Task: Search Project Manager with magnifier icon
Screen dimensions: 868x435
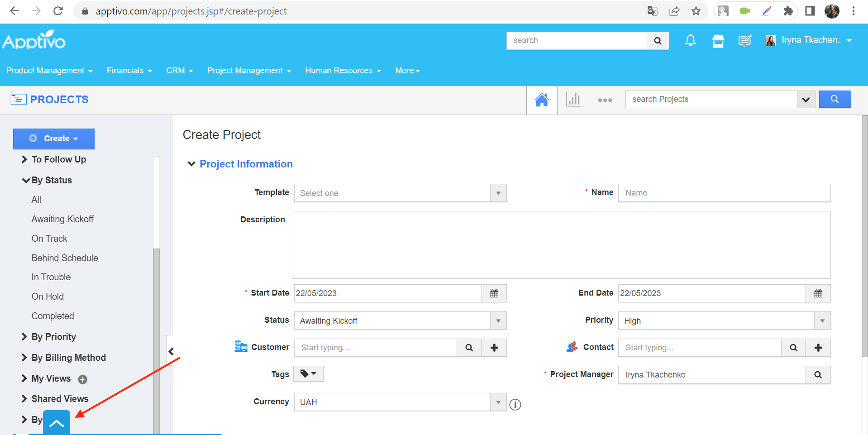Action: (x=818, y=375)
